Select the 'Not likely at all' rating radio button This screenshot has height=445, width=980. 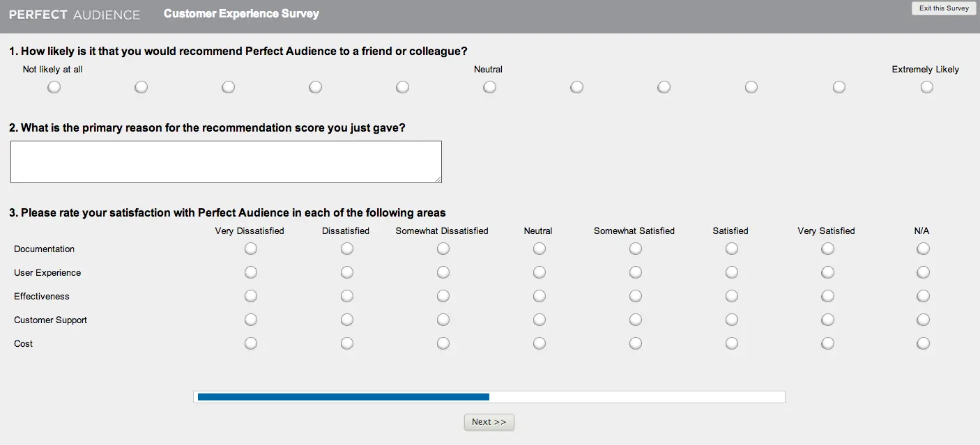[x=54, y=87]
